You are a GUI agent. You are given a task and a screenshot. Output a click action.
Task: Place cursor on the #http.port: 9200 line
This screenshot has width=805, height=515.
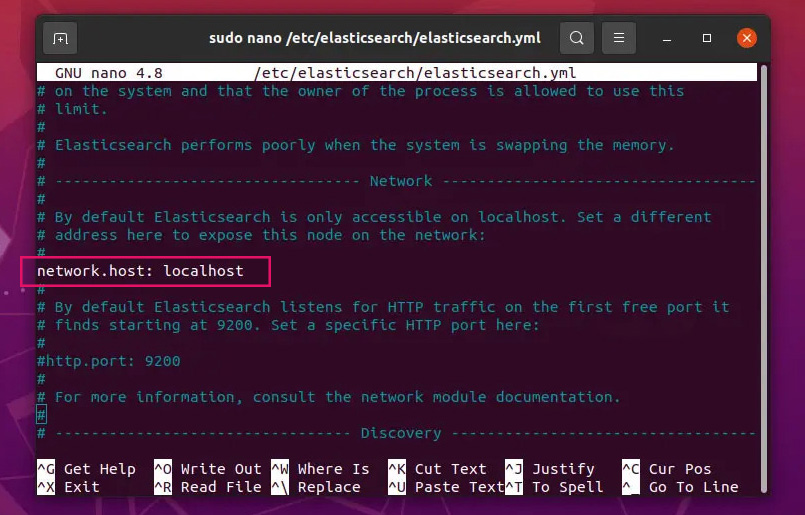pos(109,361)
